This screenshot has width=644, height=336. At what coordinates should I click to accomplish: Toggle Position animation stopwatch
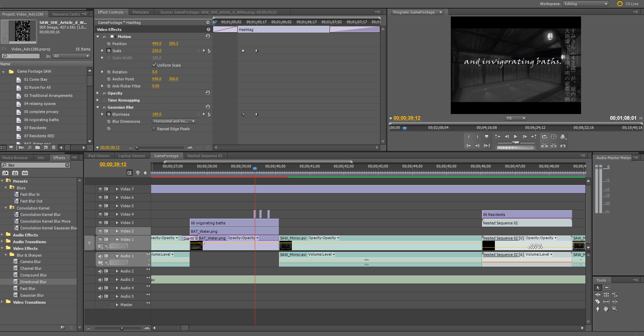109,44
